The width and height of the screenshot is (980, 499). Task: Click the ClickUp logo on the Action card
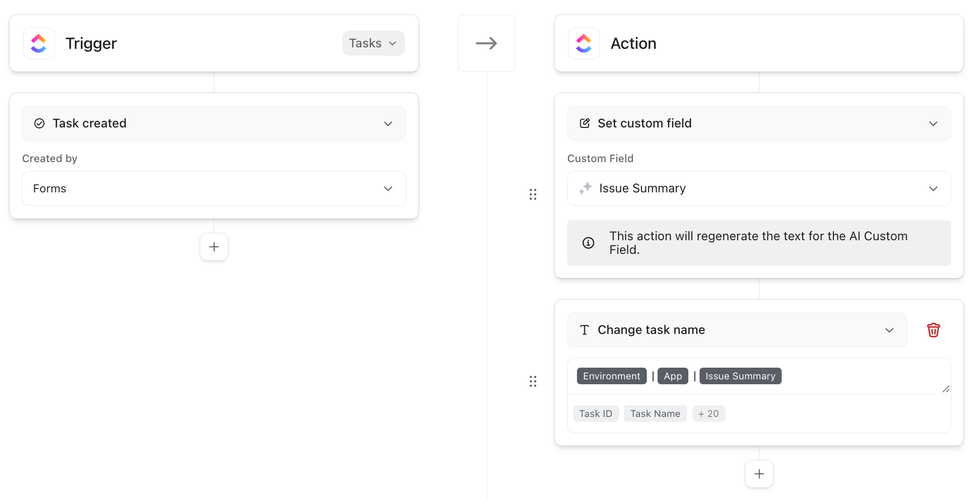pyautogui.click(x=583, y=43)
